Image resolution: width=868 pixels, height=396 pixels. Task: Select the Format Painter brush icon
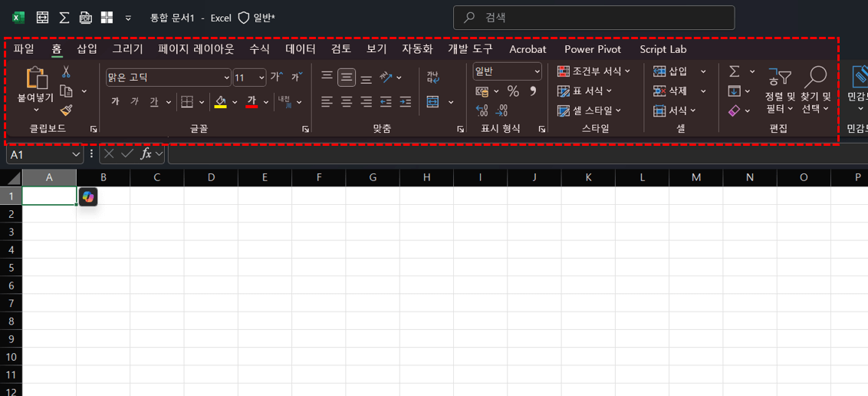click(x=67, y=111)
